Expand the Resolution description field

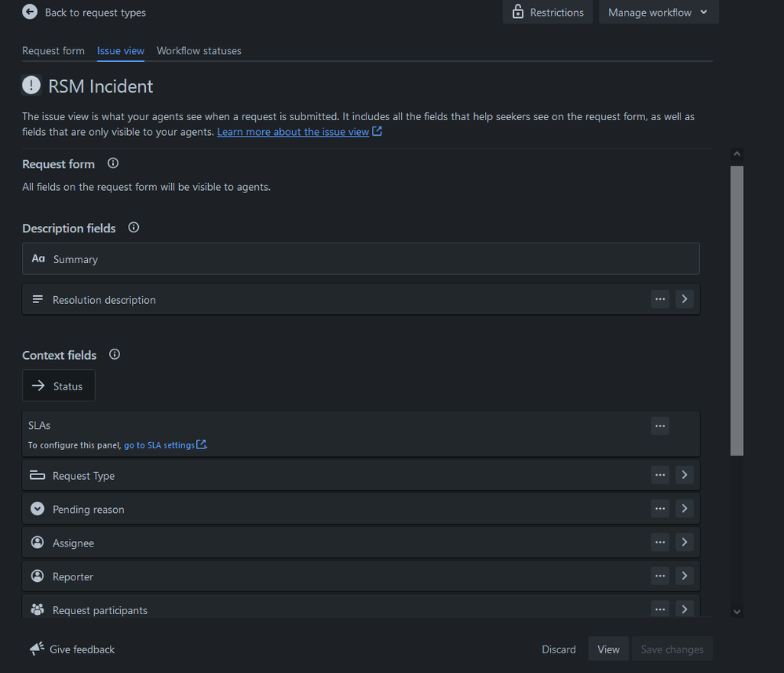point(684,299)
